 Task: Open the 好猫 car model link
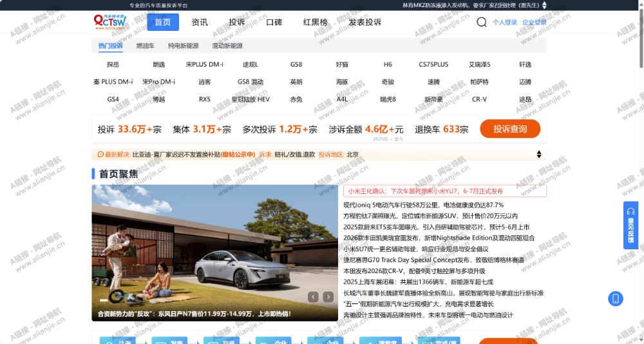click(x=342, y=64)
